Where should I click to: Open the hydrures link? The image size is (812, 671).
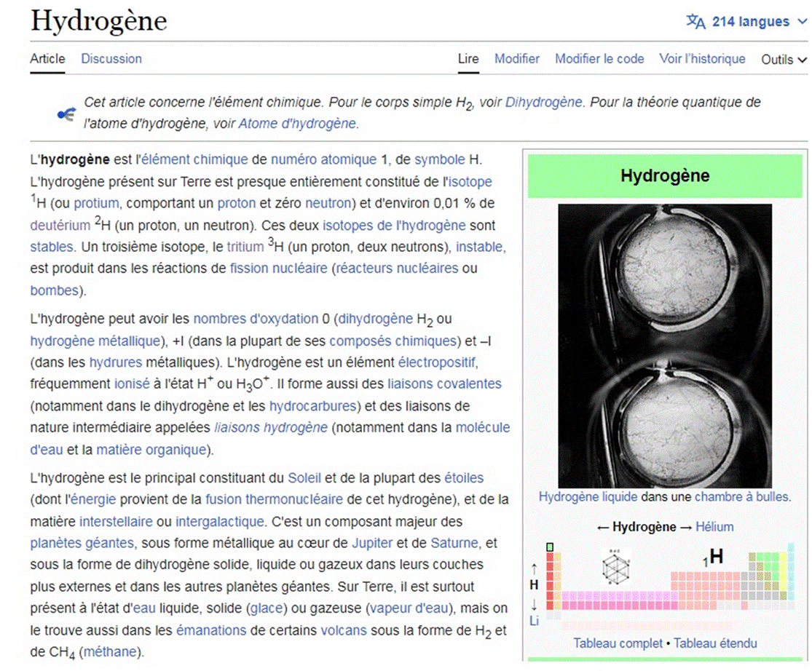point(116,362)
